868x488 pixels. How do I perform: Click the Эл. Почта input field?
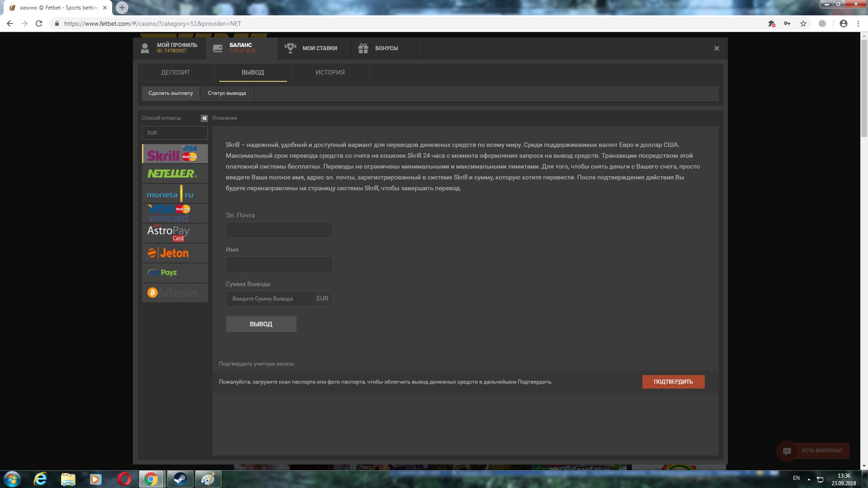(279, 230)
